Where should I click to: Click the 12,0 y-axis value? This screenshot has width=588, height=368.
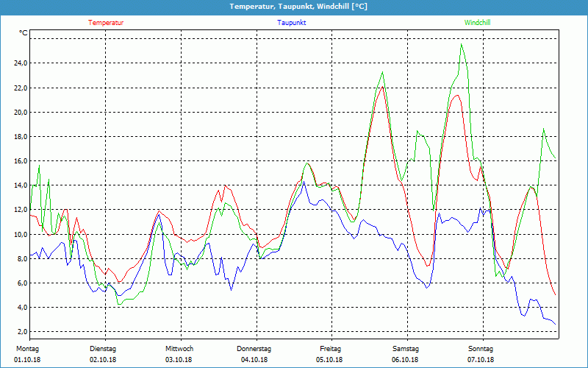tap(21, 210)
